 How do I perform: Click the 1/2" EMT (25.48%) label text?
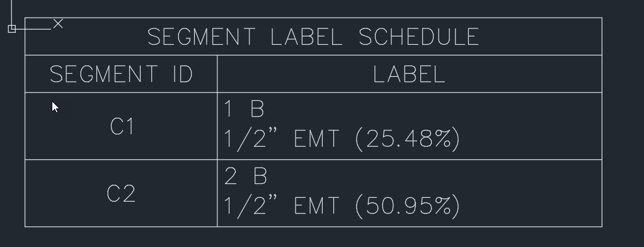(x=342, y=139)
